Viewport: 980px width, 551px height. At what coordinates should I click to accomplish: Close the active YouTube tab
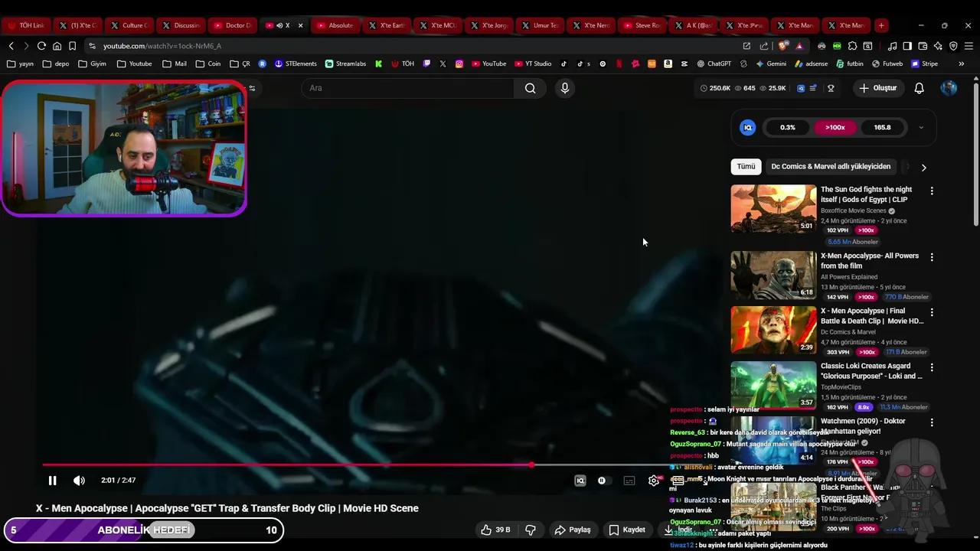point(300,25)
